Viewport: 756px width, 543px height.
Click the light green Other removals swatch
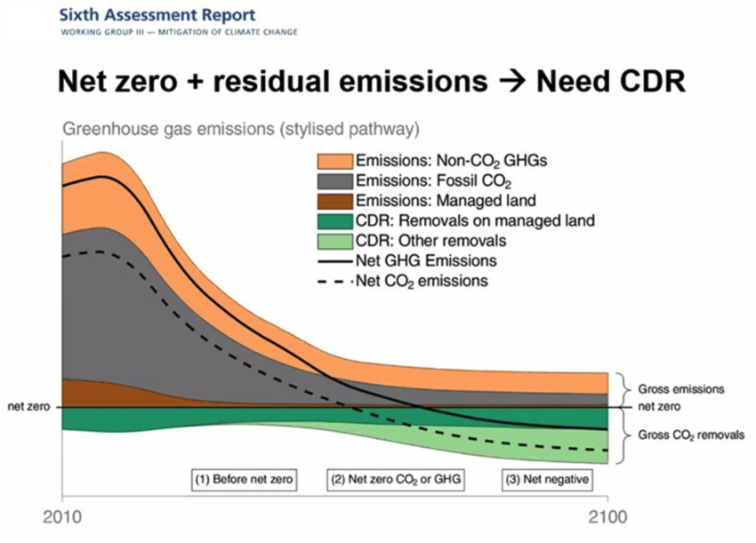[x=335, y=242]
